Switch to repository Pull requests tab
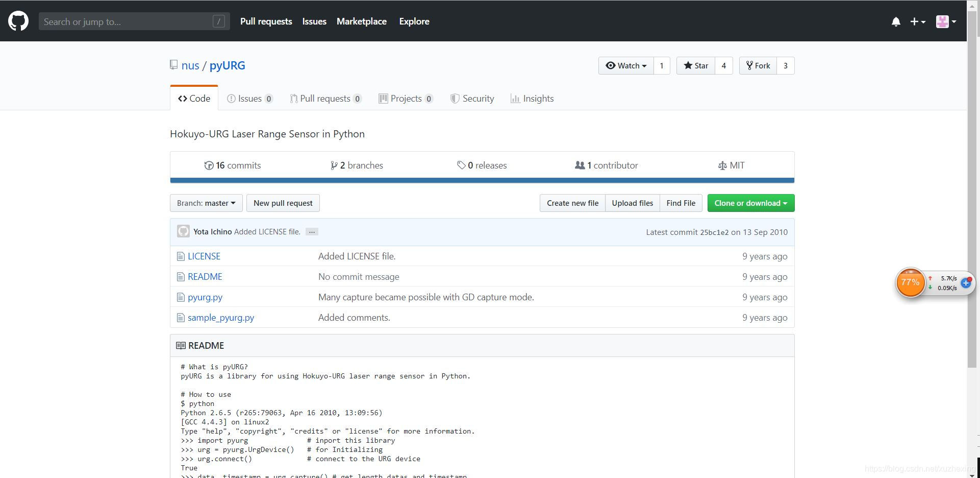Screen dimensions: 980x478 click(325, 99)
